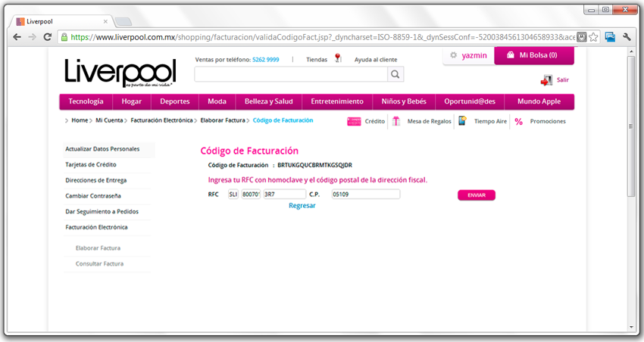Open the Hogar category
The width and height of the screenshot is (644, 342).
[131, 101]
